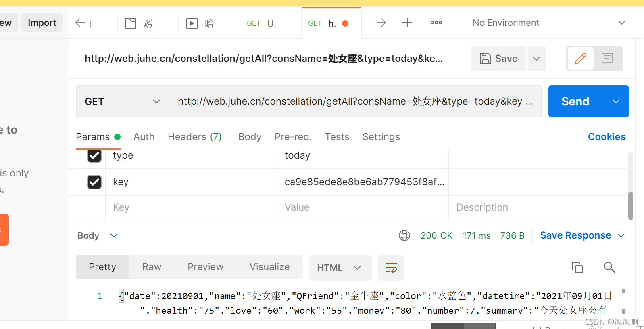The width and height of the screenshot is (644, 329).
Task: Open Save options dropdown arrow
Action: tap(536, 59)
